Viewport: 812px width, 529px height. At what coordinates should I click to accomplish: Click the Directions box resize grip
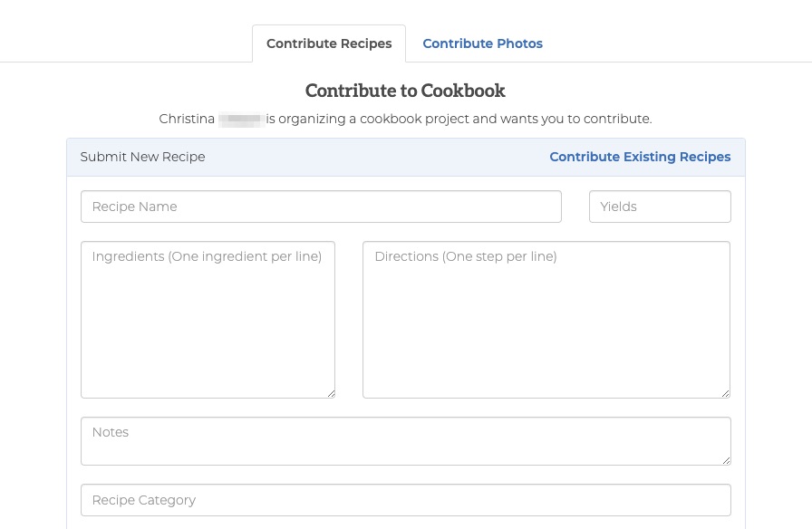click(726, 394)
